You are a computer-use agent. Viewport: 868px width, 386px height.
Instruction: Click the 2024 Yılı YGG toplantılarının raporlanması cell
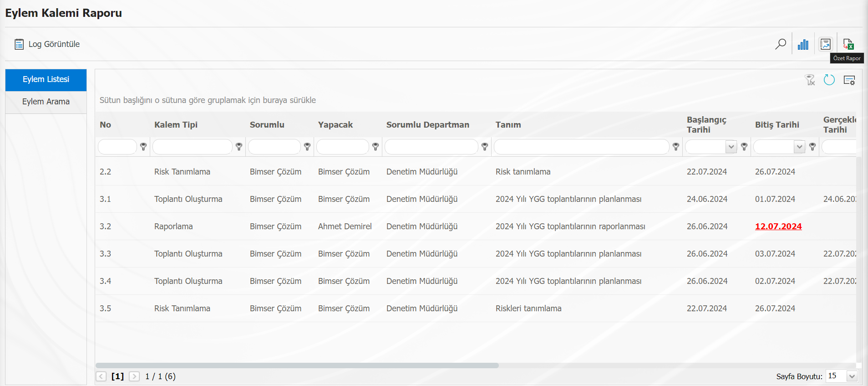(x=570, y=226)
